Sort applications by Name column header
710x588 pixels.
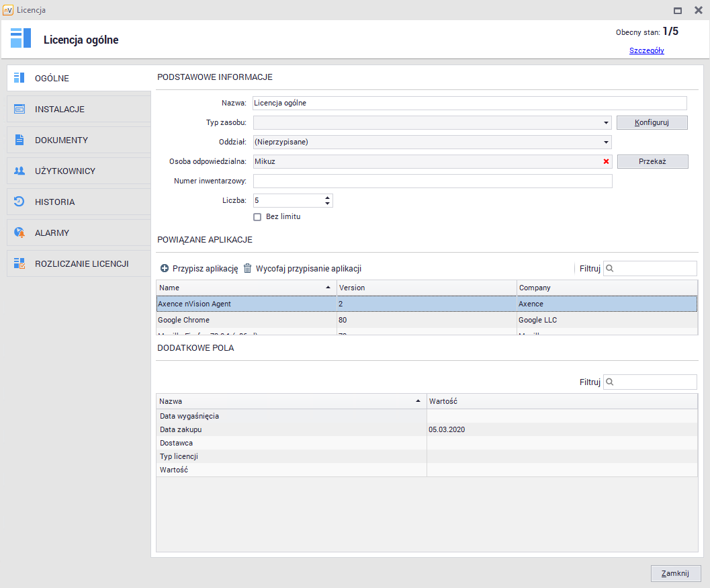click(246, 288)
